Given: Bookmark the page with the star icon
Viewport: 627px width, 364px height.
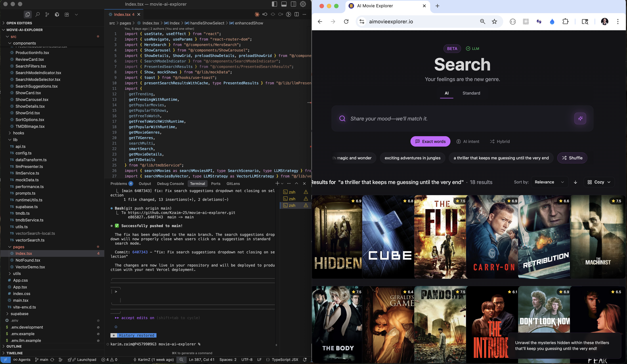Looking at the screenshot, I should click(x=494, y=22).
